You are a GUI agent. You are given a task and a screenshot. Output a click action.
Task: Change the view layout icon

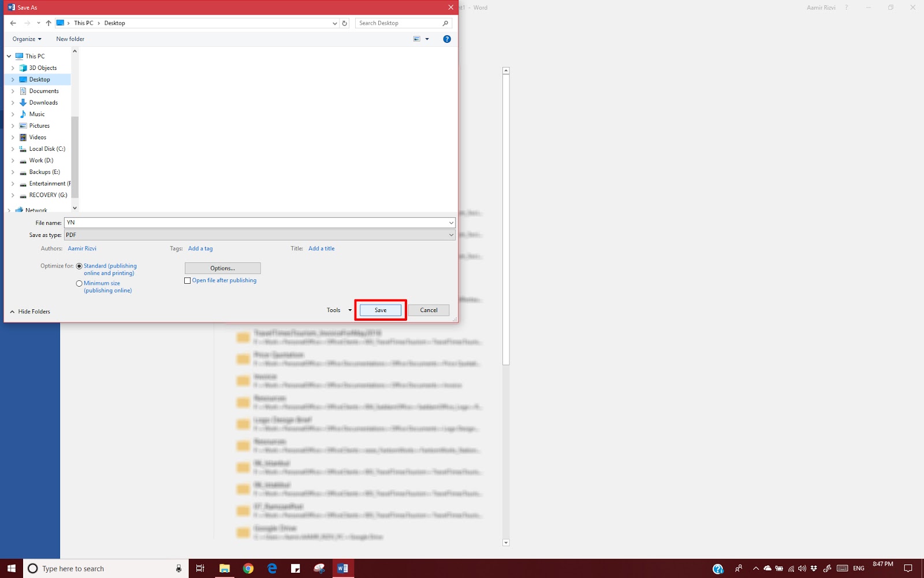(x=417, y=39)
